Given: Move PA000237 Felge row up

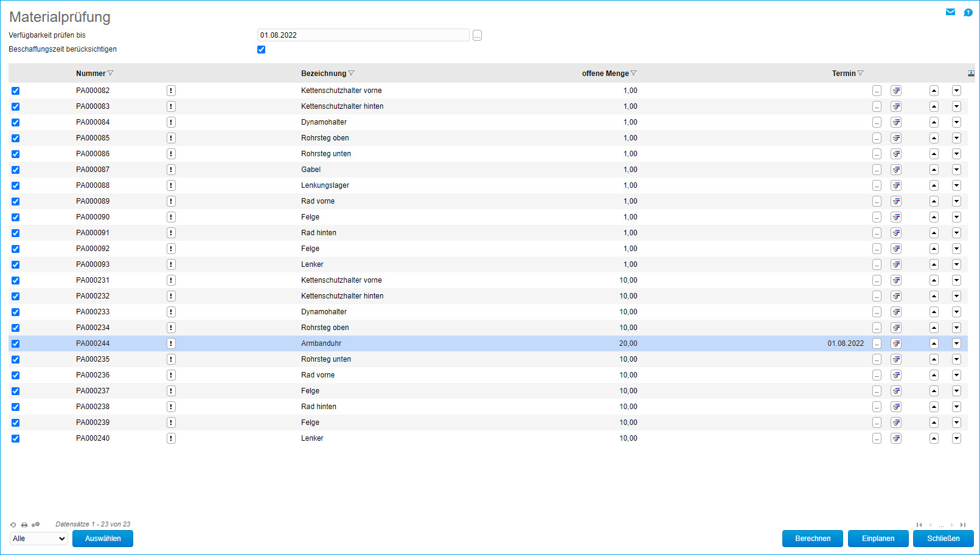Looking at the screenshot, I should pyautogui.click(x=934, y=391).
